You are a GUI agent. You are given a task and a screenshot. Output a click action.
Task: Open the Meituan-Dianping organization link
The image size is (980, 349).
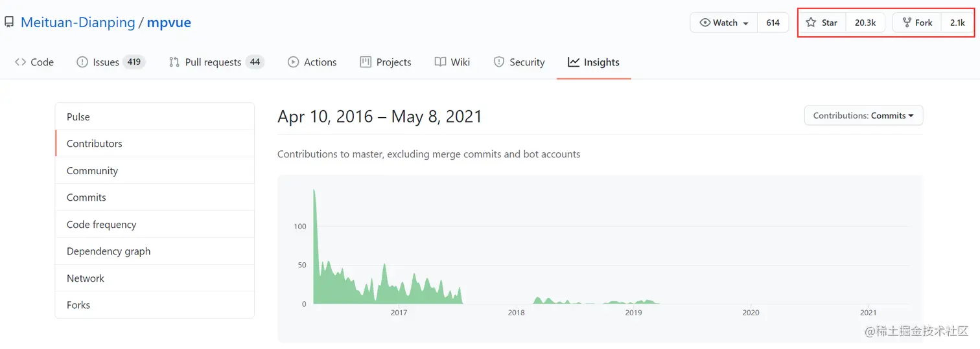tap(78, 23)
